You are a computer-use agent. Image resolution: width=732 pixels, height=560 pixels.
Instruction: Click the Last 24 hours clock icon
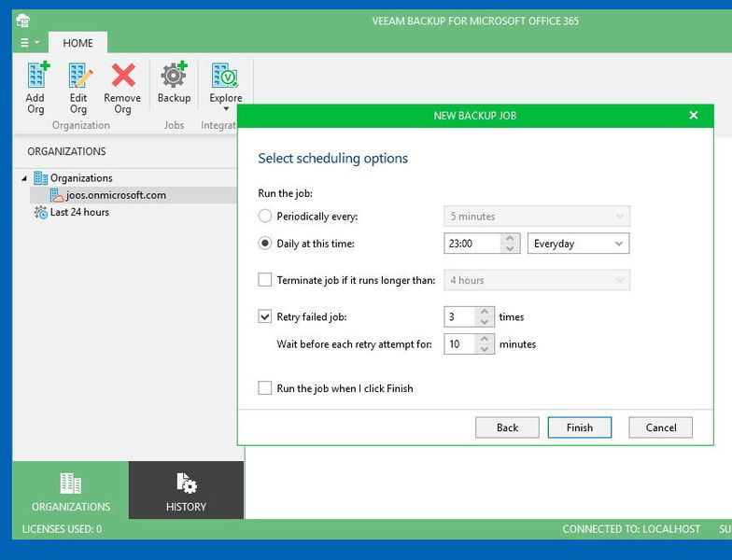(x=41, y=213)
